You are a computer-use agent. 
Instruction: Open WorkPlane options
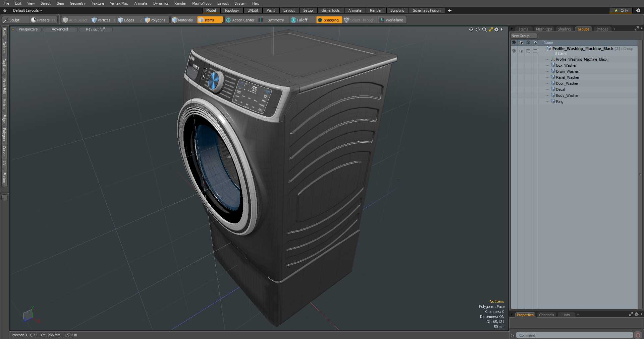pyautogui.click(x=392, y=20)
